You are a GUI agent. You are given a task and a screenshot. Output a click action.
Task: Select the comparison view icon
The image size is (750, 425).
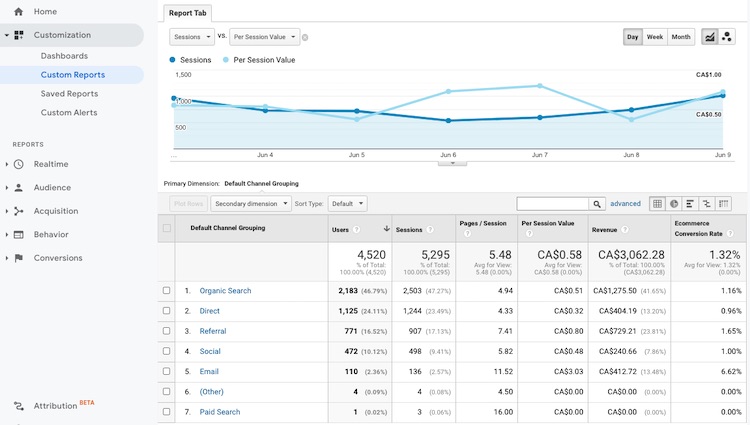(x=706, y=204)
